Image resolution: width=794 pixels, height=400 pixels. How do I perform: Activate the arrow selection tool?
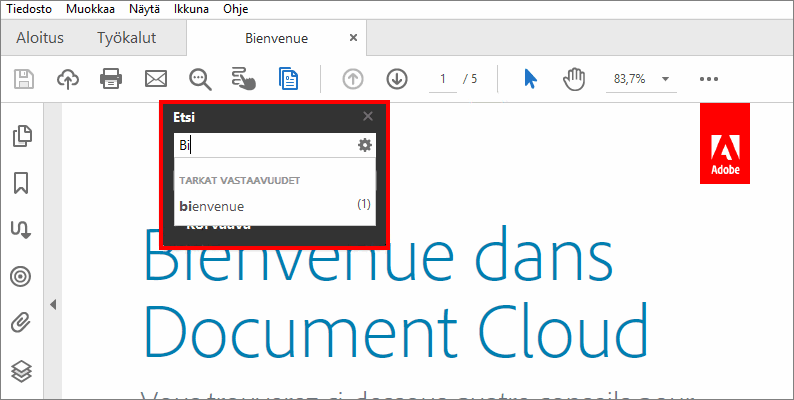(531, 79)
